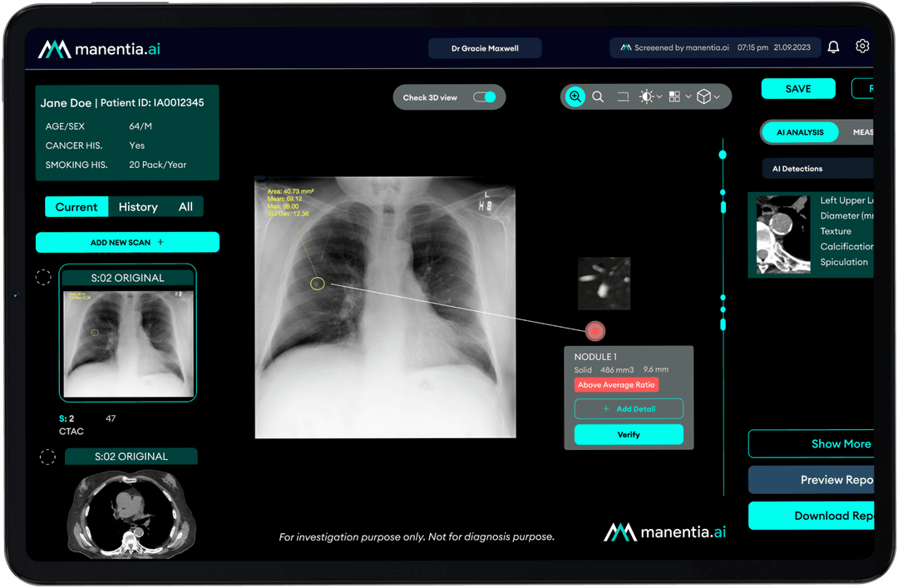Click the CTAC series label

pyautogui.click(x=72, y=431)
